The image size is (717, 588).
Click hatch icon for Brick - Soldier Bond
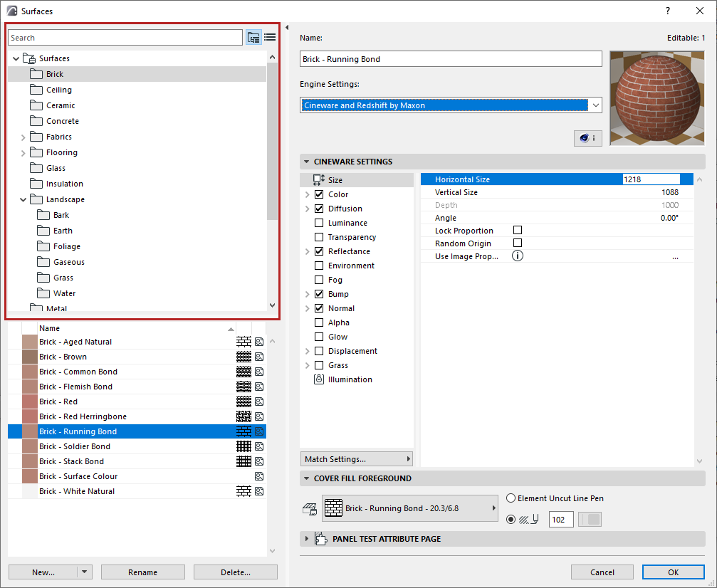click(244, 446)
